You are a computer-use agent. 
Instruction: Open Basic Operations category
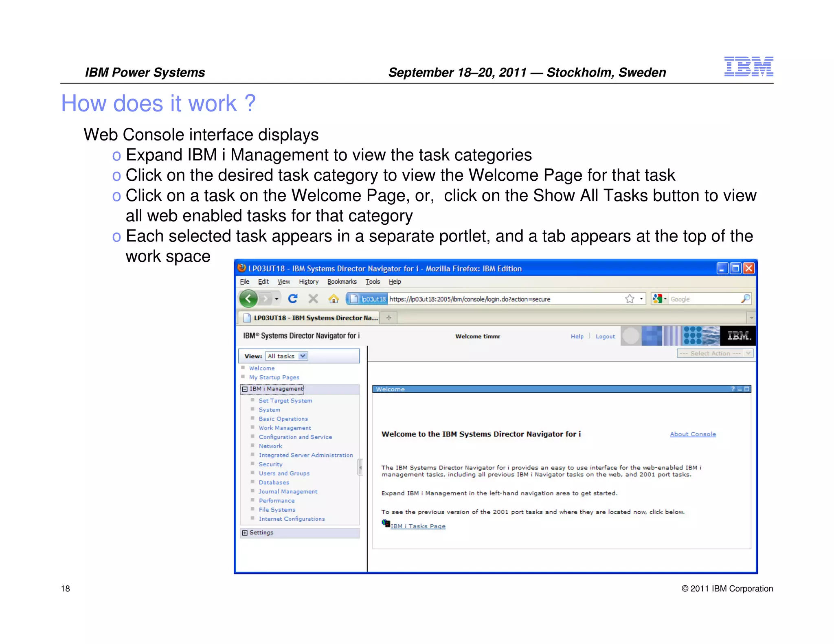[283, 418]
